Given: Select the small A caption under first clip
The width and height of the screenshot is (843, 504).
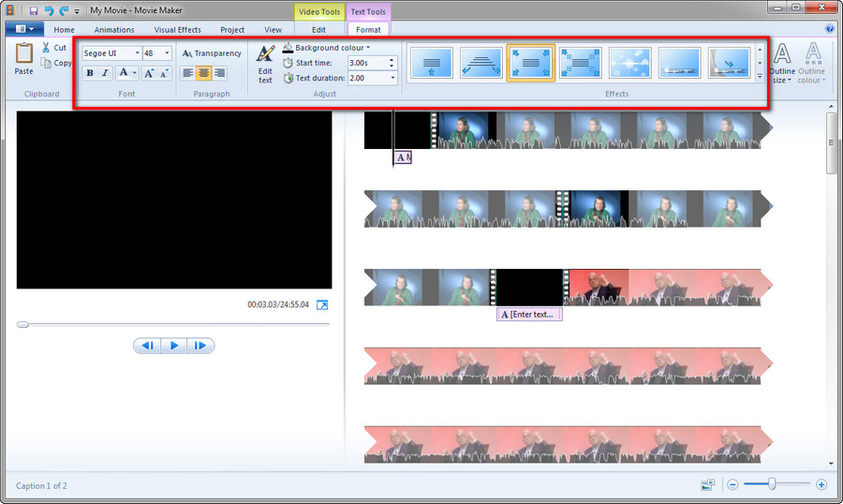Looking at the screenshot, I should [403, 157].
